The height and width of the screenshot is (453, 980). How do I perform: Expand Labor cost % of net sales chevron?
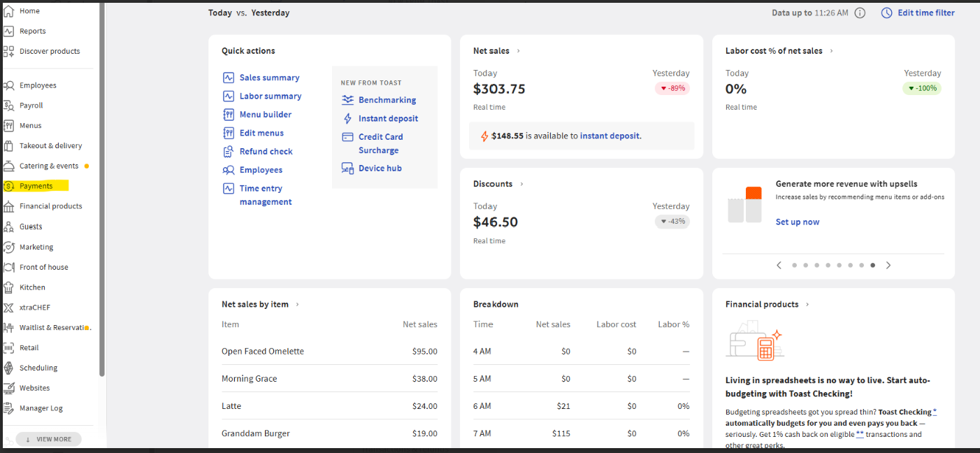[x=831, y=51]
